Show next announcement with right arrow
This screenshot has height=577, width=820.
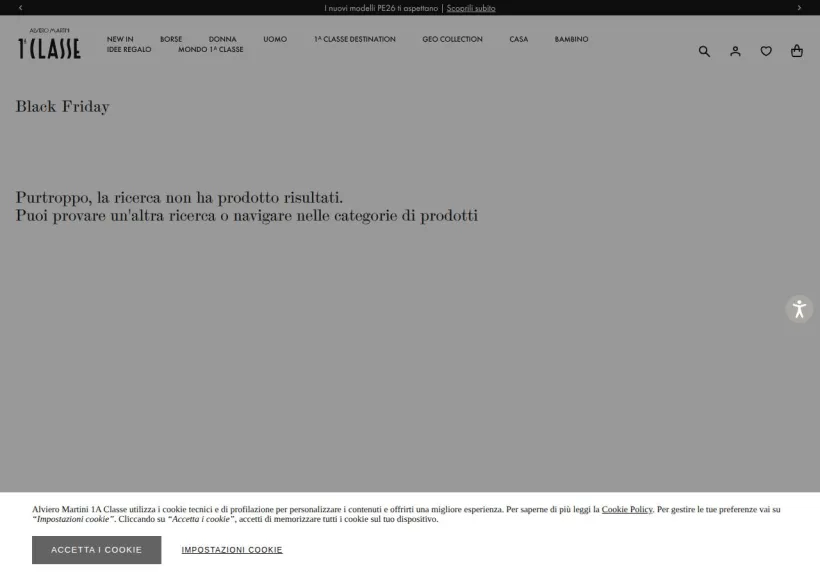tap(799, 8)
